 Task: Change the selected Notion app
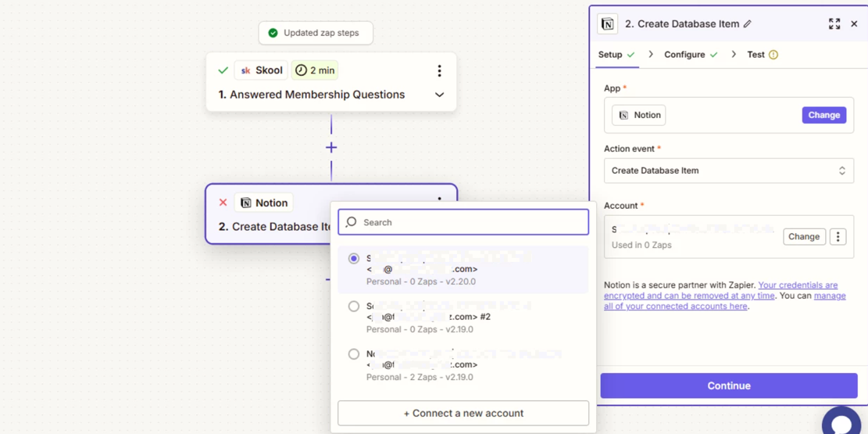click(823, 115)
